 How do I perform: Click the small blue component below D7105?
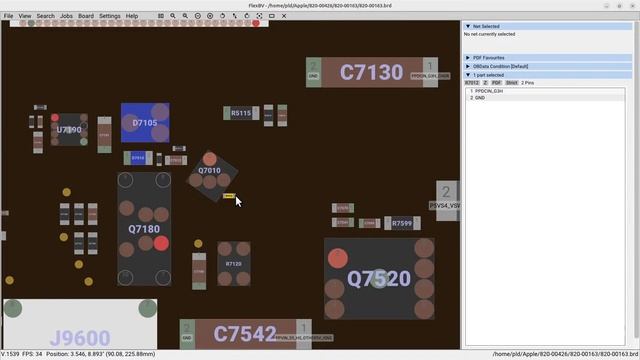point(138,158)
